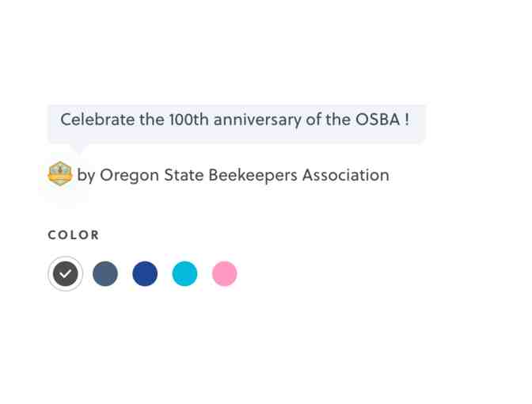Click the word 'Oregon' in the organizer name
Viewport: 532px width, 404px height.
129,176
